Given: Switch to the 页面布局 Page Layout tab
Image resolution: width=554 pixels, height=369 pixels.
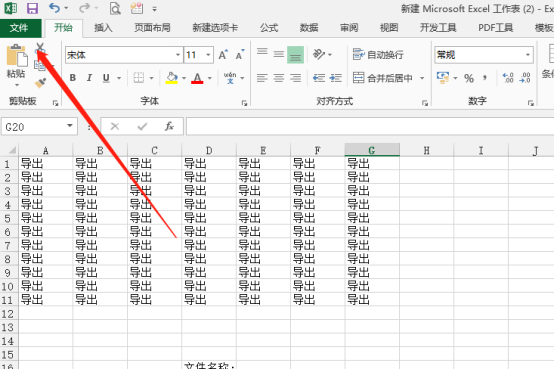Looking at the screenshot, I should tap(152, 28).
